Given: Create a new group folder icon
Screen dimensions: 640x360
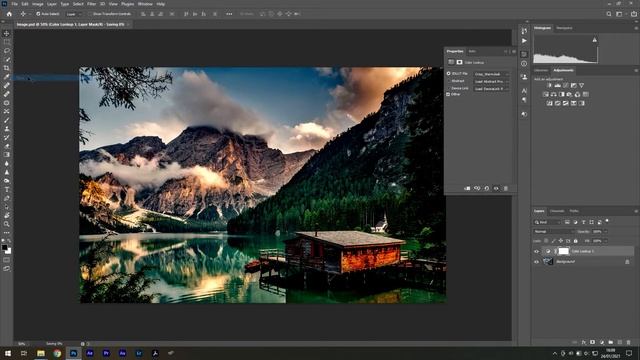Looking at the screenshot, I should click(611, 342).
